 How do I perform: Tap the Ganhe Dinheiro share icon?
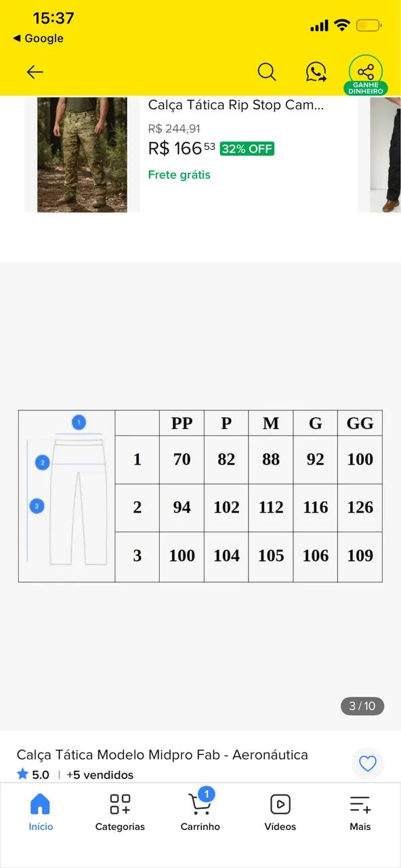[366, 75]
